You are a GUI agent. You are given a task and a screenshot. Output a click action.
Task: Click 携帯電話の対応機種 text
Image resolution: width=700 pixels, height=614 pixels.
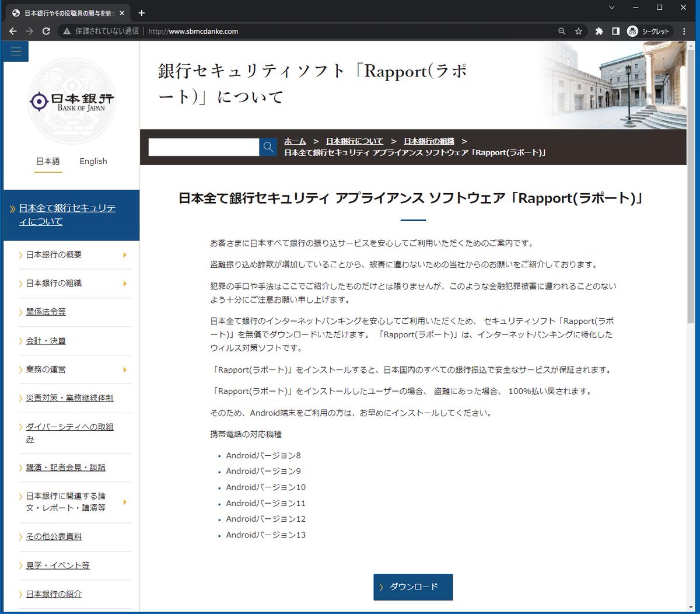246,434
